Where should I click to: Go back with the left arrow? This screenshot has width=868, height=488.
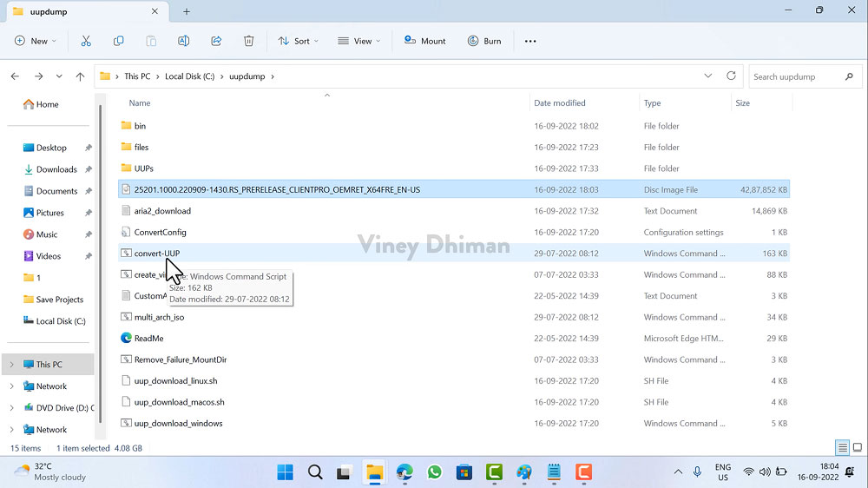15,76
